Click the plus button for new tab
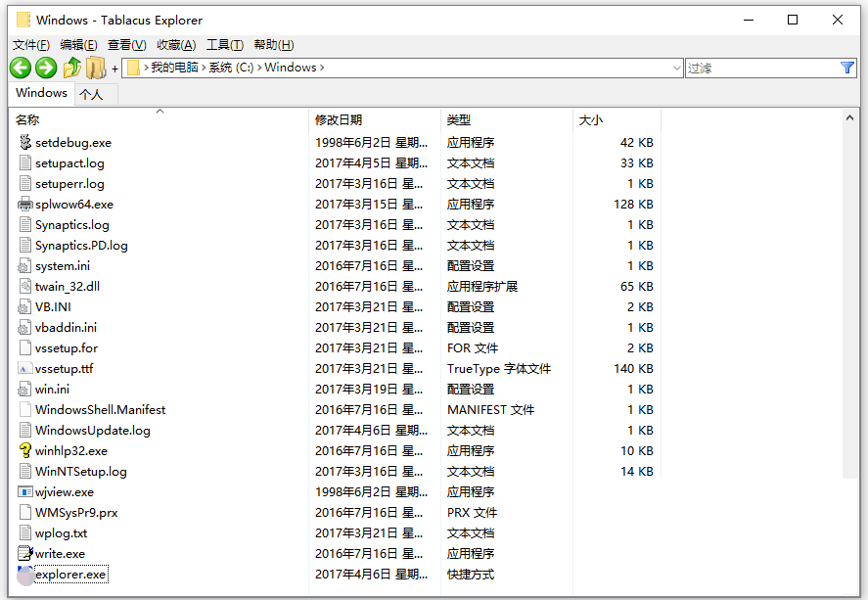Screen dimensions: 868x600 click(x=114, y=69)
